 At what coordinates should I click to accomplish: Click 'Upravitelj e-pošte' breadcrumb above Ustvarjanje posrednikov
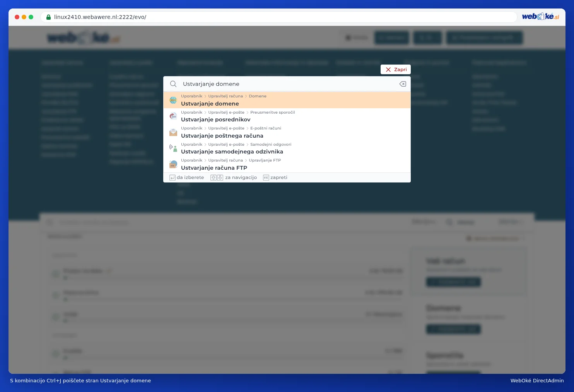[x=226, y=112]
